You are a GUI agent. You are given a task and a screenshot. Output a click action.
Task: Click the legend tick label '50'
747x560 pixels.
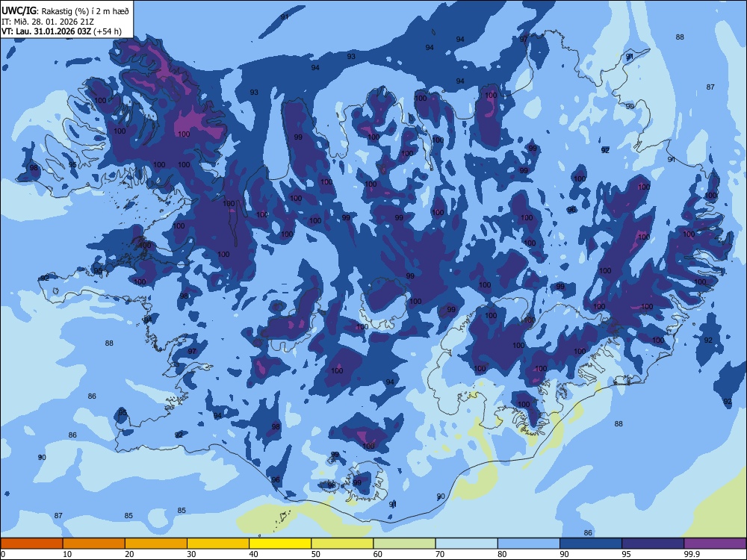[x=316, y=554]
